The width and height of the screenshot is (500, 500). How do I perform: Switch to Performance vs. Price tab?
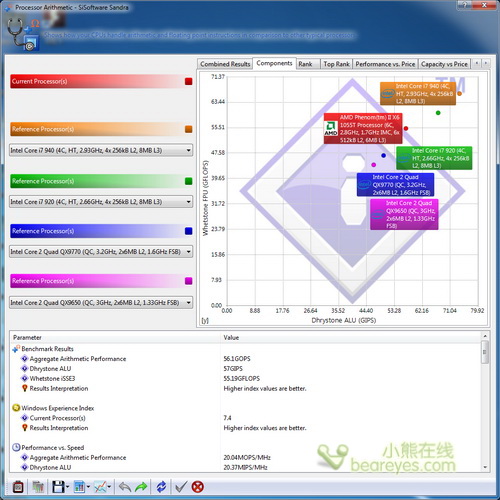pyautogui.click(x=385, y=64)
